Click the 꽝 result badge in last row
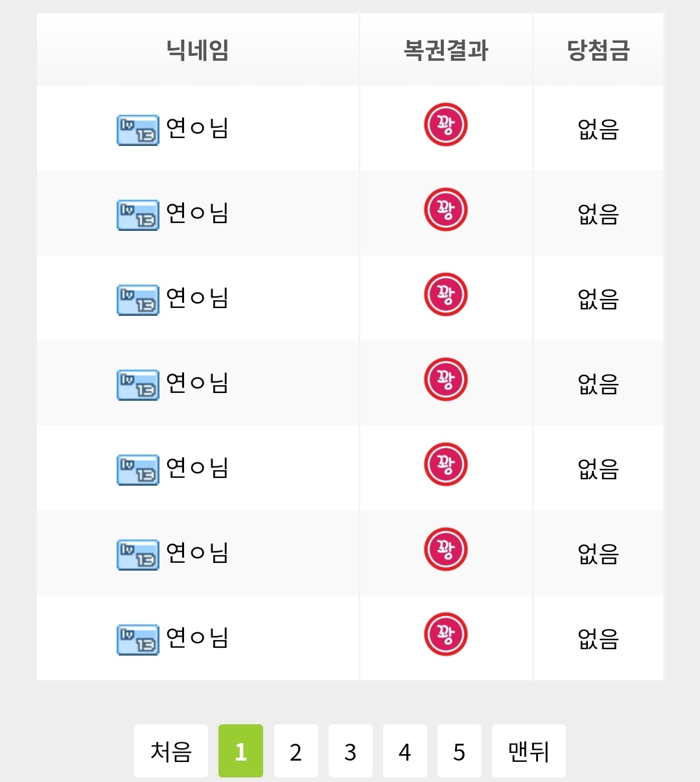700x782 pixels. 446,635
